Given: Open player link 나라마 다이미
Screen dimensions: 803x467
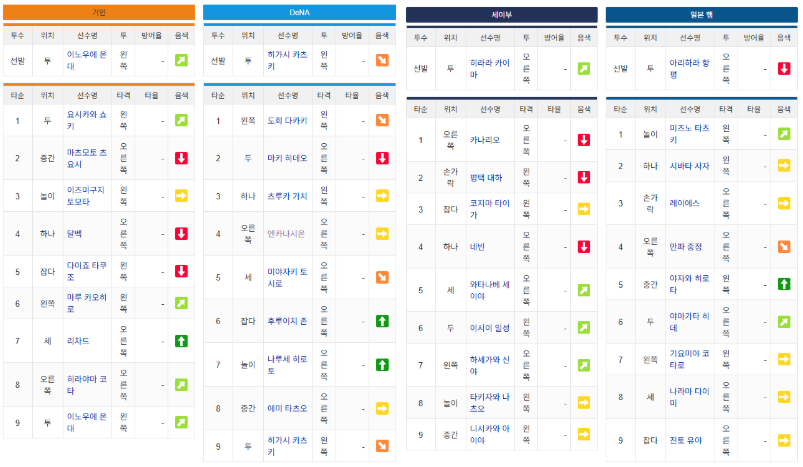Looking at the screenshot, I should (689, 397).
